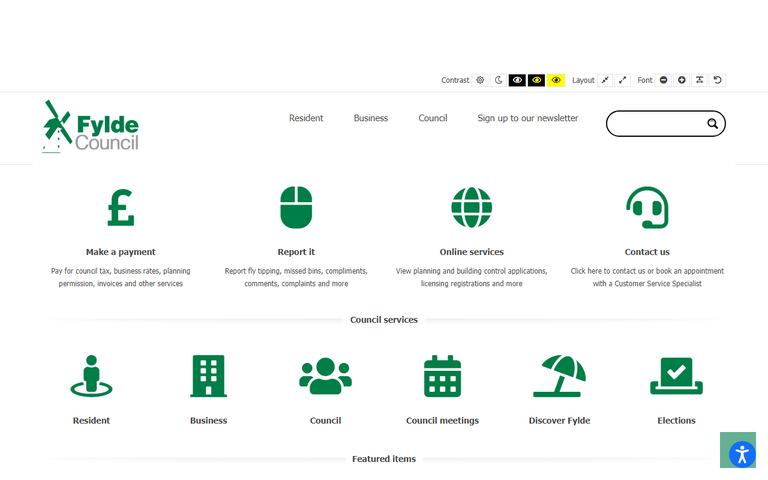Click Sign up to our newsletter
The height and width of the screenshot is (480, 768).
click(527, 118)
